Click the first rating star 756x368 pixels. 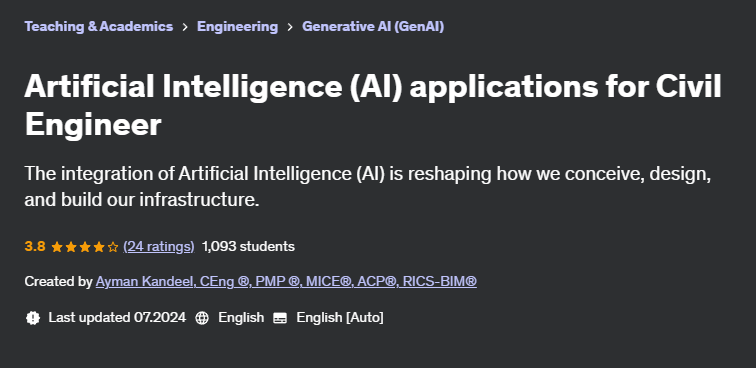pos(56,247)
